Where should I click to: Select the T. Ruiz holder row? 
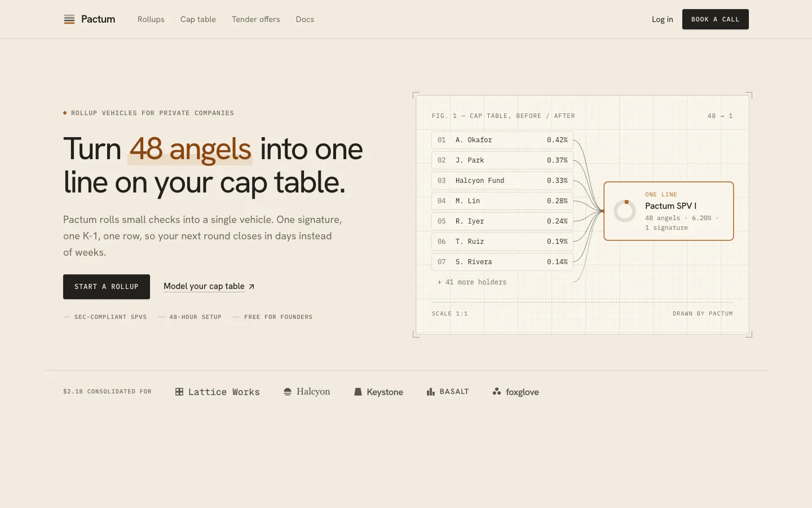502,242
